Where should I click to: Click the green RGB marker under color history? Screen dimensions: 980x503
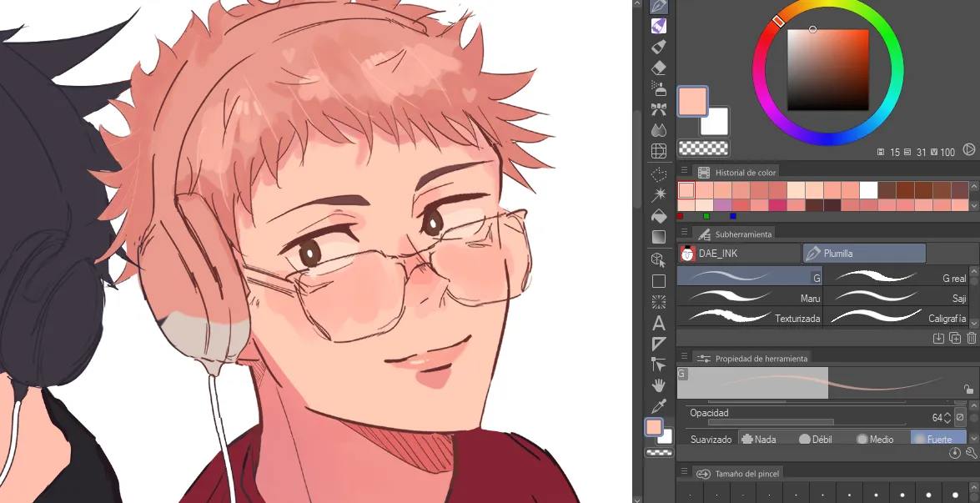coord(706,216)
